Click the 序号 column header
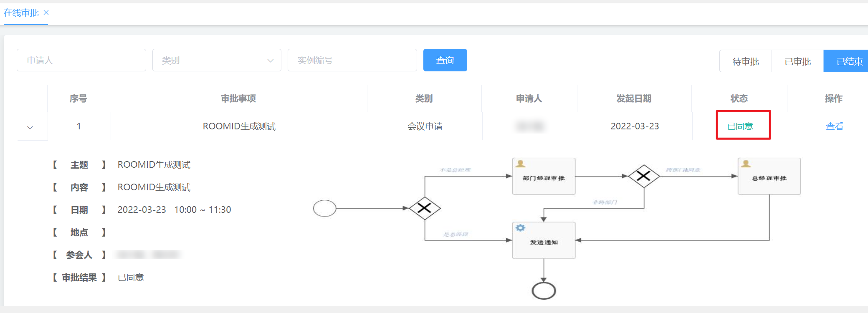868x313 pixels. pyautogui.click(x=78, y=98)
